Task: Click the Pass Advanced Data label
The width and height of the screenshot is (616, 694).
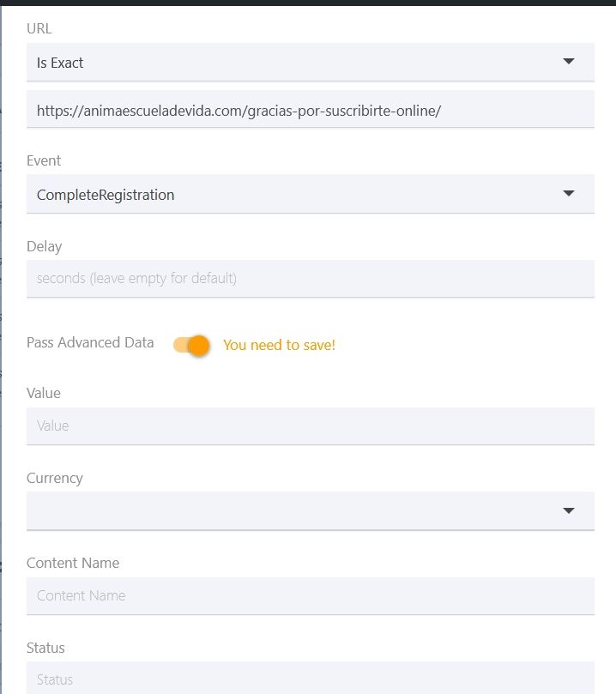Action: 90,342
